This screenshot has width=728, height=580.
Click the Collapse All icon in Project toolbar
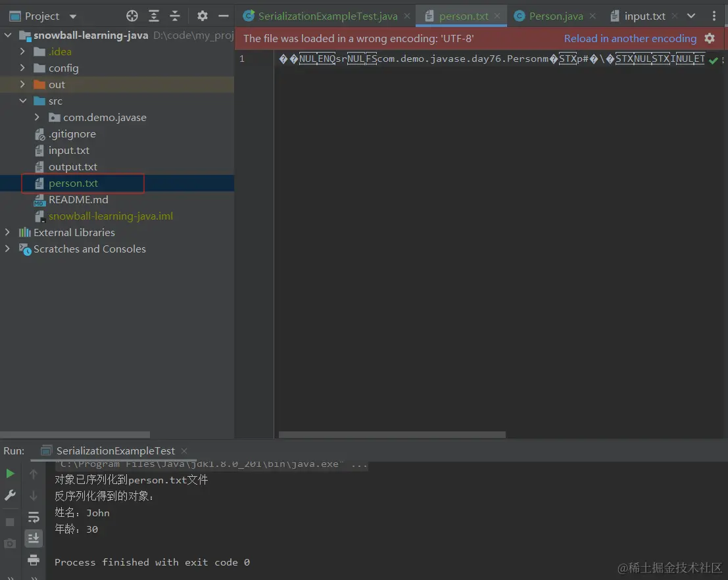[174, 16]
